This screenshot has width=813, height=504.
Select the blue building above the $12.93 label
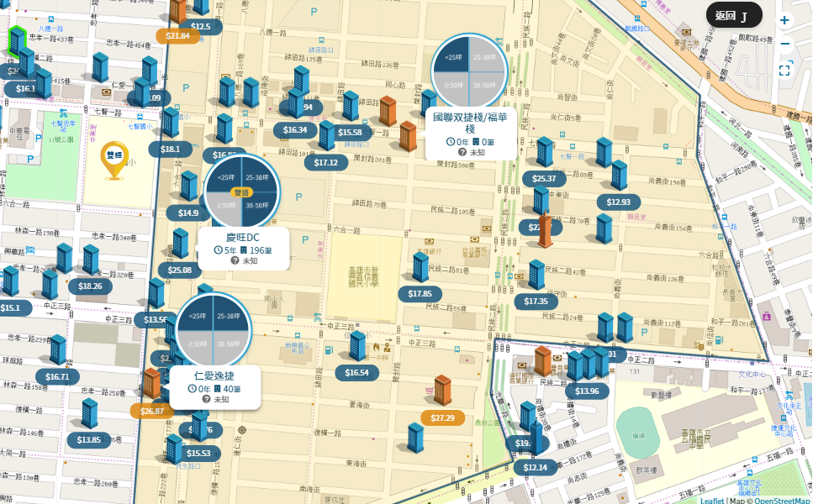tap(619, 175)
